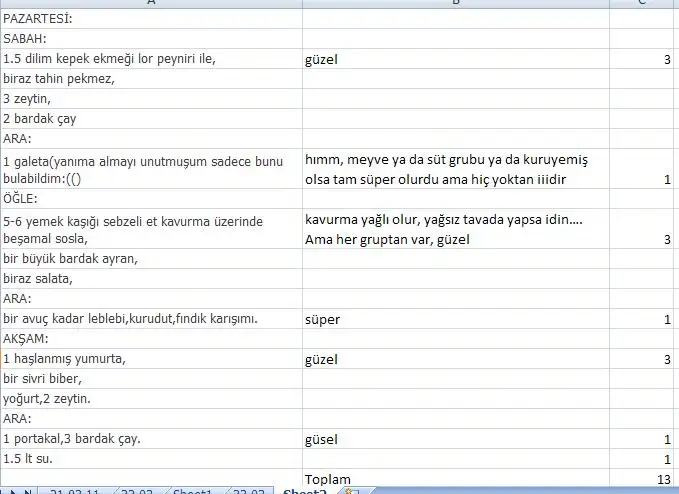The width and height of the screenshot is (679, 494).
Task: Select the 1 haşlanmış yumurta cell
Action: (151, 359)
